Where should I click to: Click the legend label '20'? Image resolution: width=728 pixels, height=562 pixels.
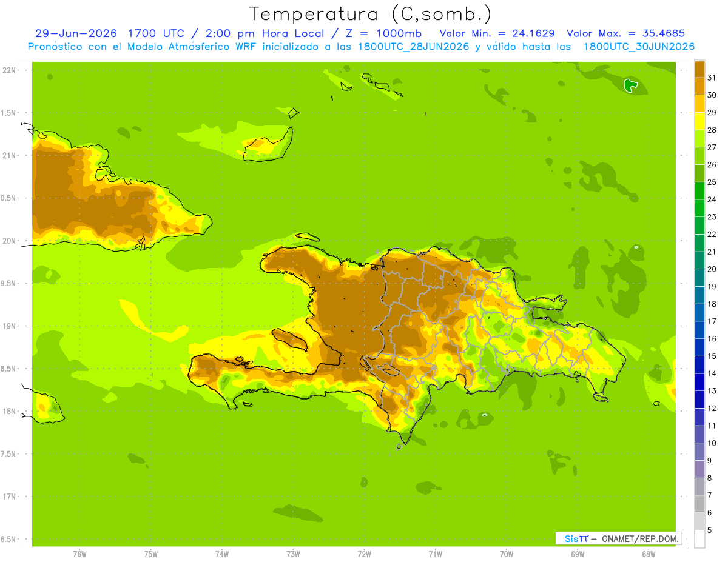[712, 269]
